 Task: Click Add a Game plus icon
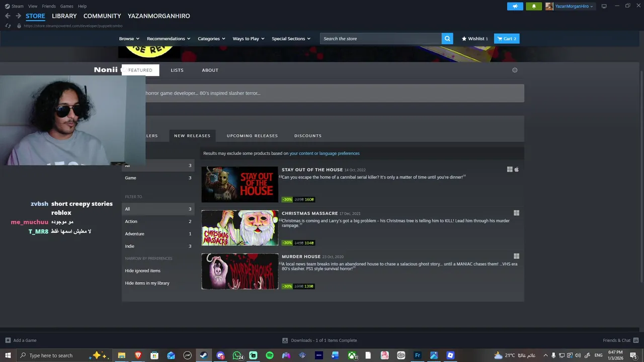tap(8, 340)
